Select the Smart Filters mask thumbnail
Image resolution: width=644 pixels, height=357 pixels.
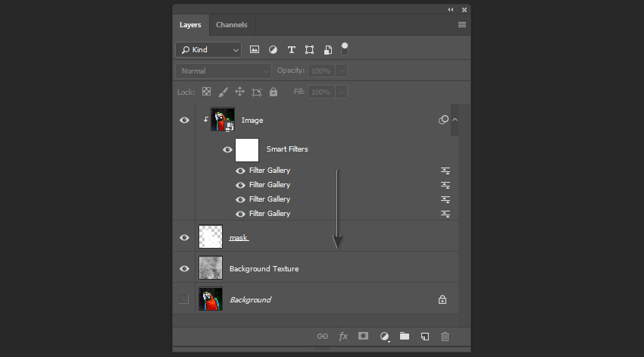pyautogui.click(x=247, y=150)
